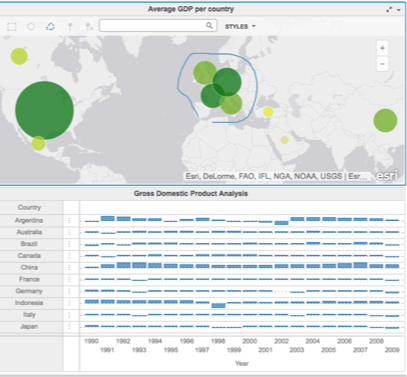Click the Esri attribution text
Viewport: 407px width, 377px height.
click(x=276, y=176)
